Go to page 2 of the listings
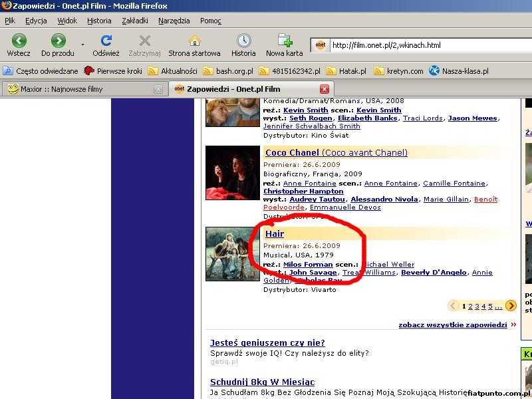This screenshot has width=532, height=399. (x=470, y=307)
